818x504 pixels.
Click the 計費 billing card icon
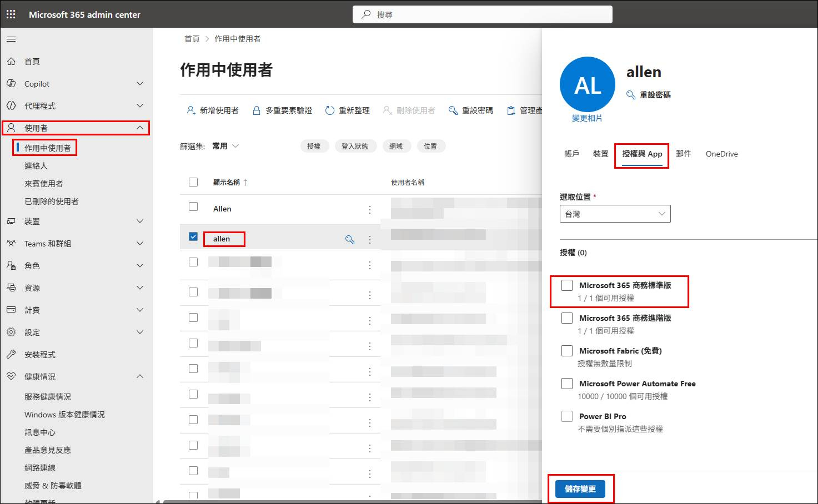click(11, 310)
